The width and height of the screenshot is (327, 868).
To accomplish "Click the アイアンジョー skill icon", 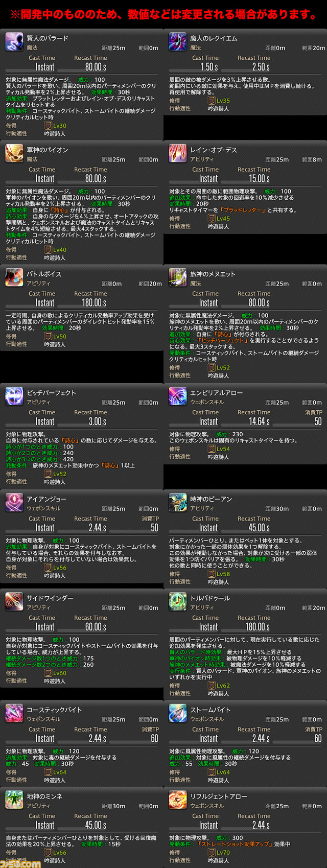I will point(14,503).
